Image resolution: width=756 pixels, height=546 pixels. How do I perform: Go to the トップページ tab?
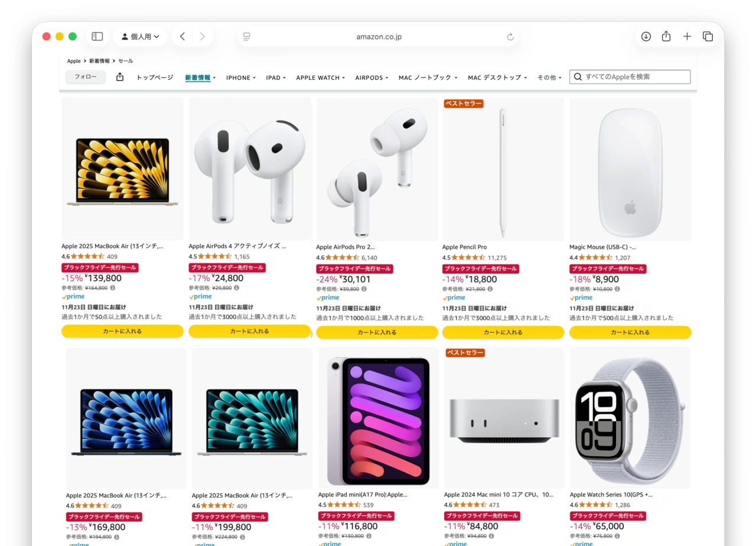[x=154, y=77]
